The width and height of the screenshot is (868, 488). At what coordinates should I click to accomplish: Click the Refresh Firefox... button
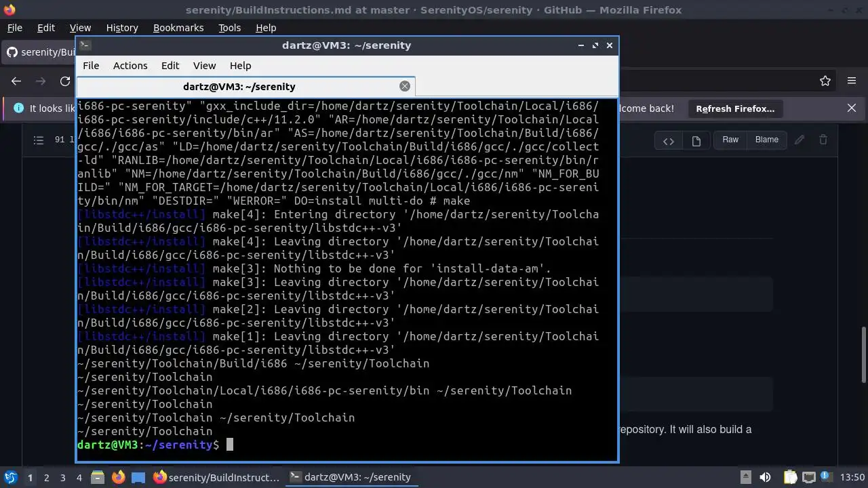pos(735,108)
